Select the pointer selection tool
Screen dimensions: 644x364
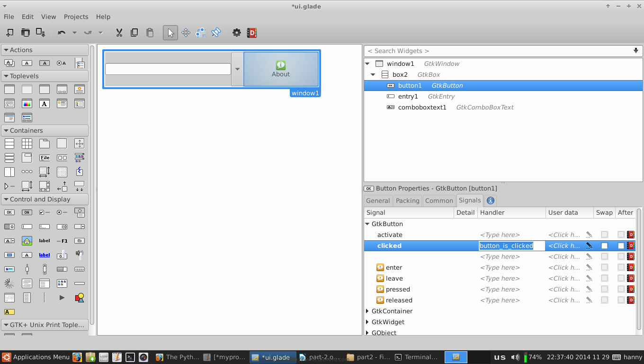(170, 33)
